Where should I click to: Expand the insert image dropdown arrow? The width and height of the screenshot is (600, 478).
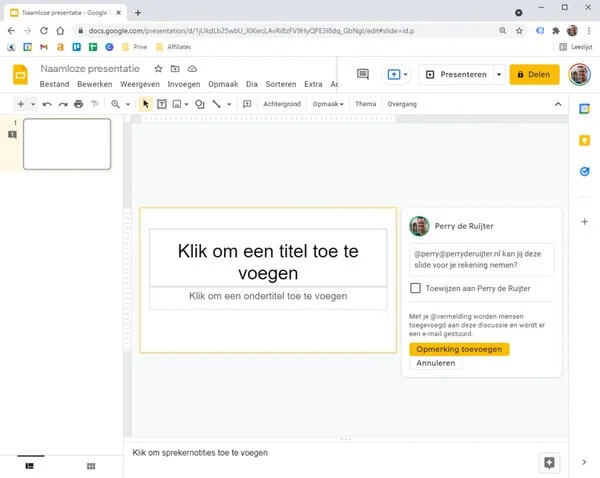click(187, 104)
